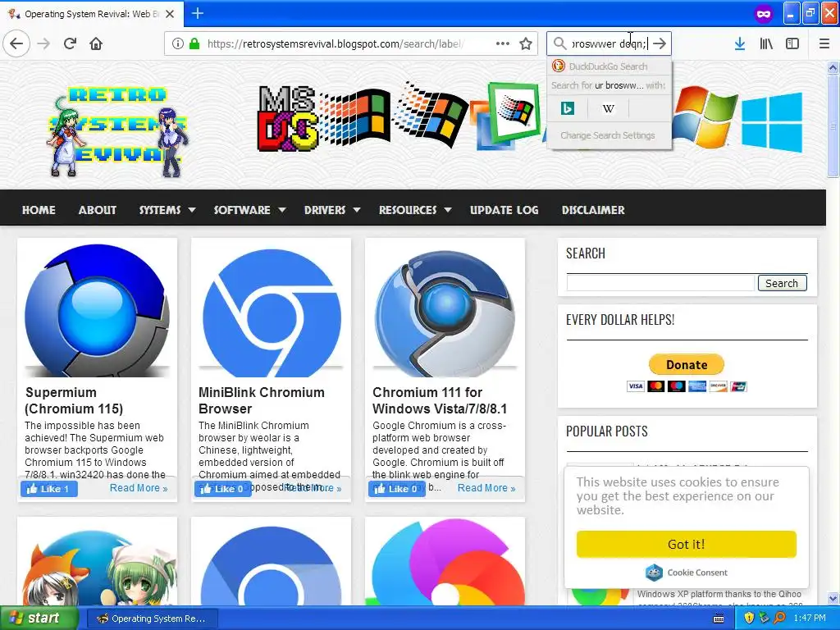Click the sidebar Search button
Image resolution: width=840 pixels, height=630 pixels.
(x=782, y=283)
